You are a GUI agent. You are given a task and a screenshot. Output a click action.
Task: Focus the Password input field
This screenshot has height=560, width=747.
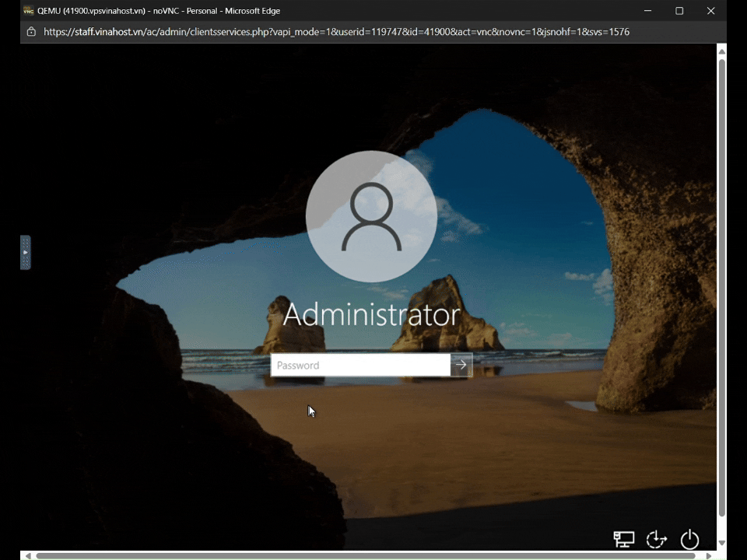(360, 365)
